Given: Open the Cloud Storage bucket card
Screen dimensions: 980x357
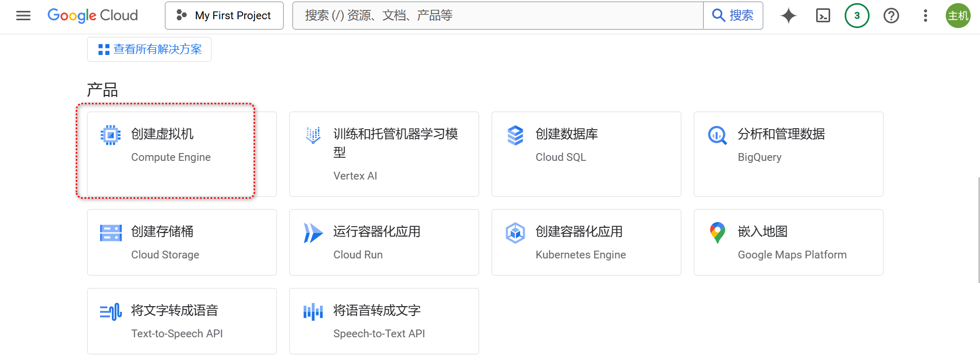Looking at the screenshot, I should [182, 242].
